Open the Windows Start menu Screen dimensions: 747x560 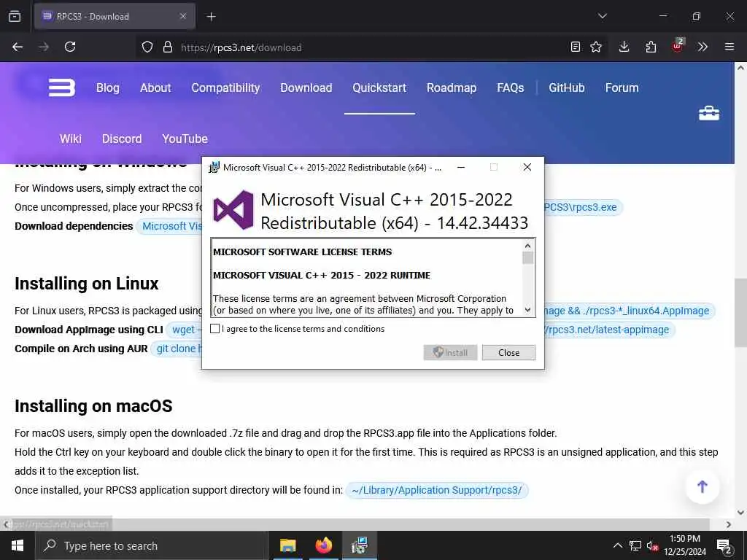pyautogui.click(x=18, y=545)
